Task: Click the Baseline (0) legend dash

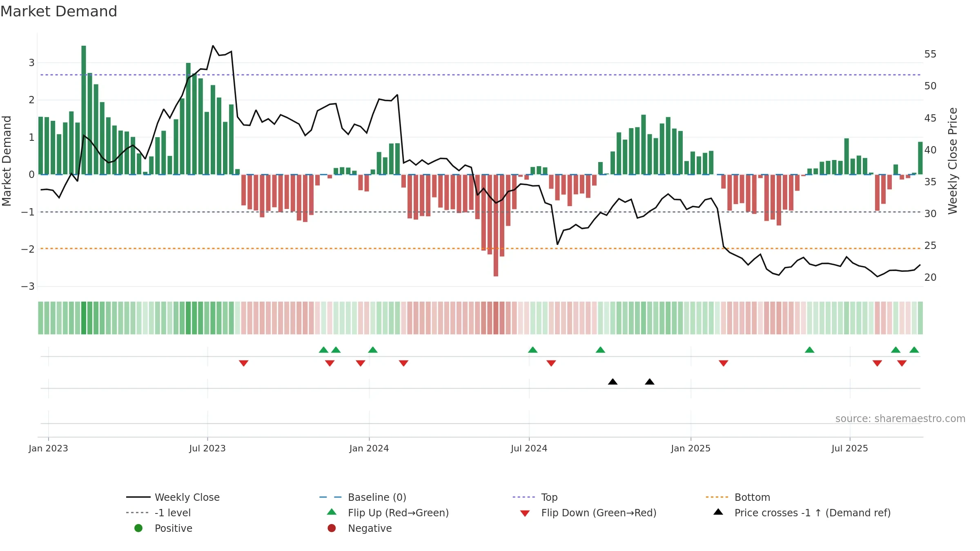Action: click(330, 497)
